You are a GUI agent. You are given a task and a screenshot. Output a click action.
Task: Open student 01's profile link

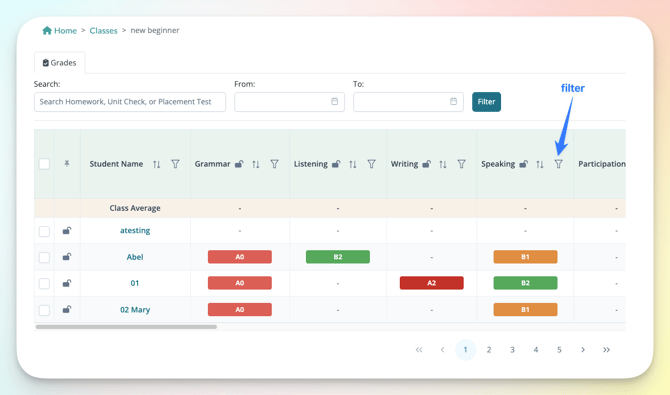coord(135,283)
